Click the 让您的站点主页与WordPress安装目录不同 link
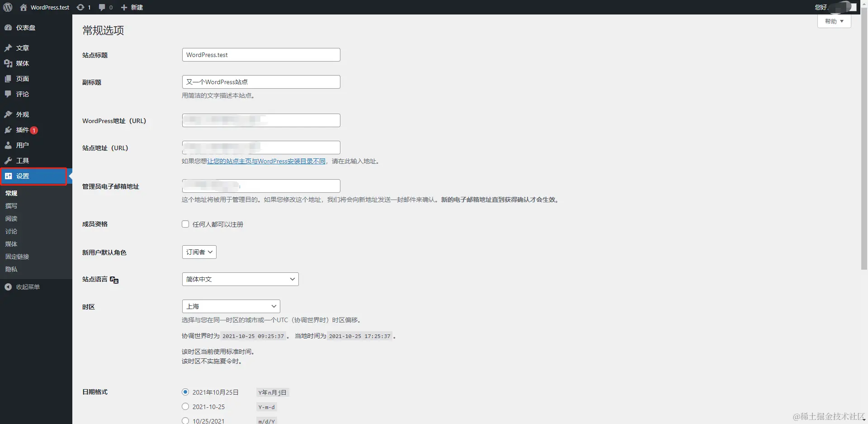The height and width of the screenshot is (424, 868). point(266,161)
